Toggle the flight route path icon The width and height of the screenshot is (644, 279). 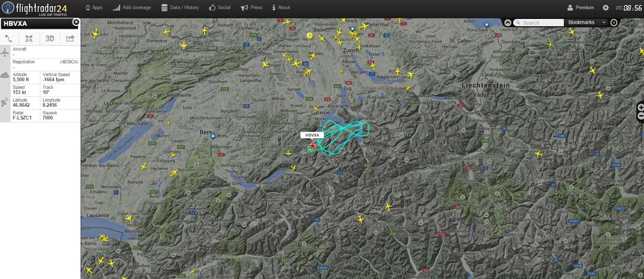[x=9, y=39]
